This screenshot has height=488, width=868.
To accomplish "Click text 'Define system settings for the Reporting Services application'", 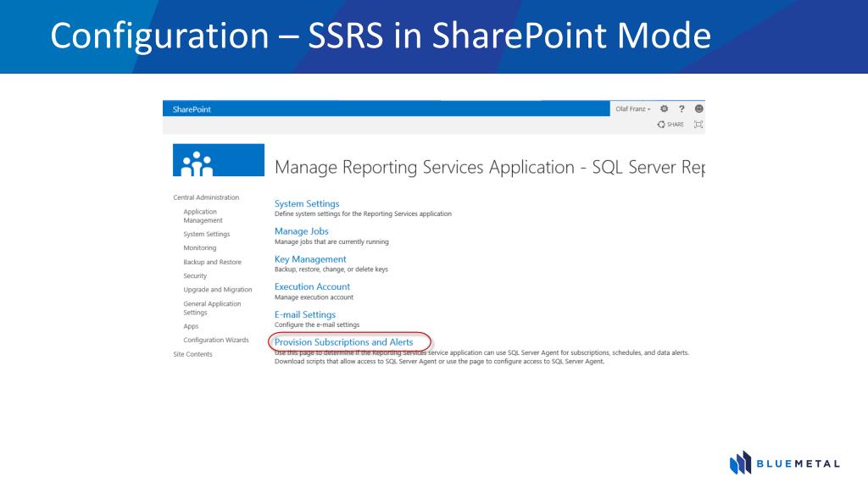I will 363,213.
